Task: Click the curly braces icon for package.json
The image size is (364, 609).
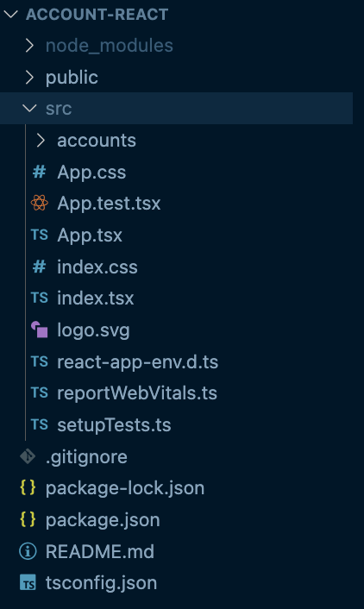Action: pyautogui.click(x=28, y=519)
